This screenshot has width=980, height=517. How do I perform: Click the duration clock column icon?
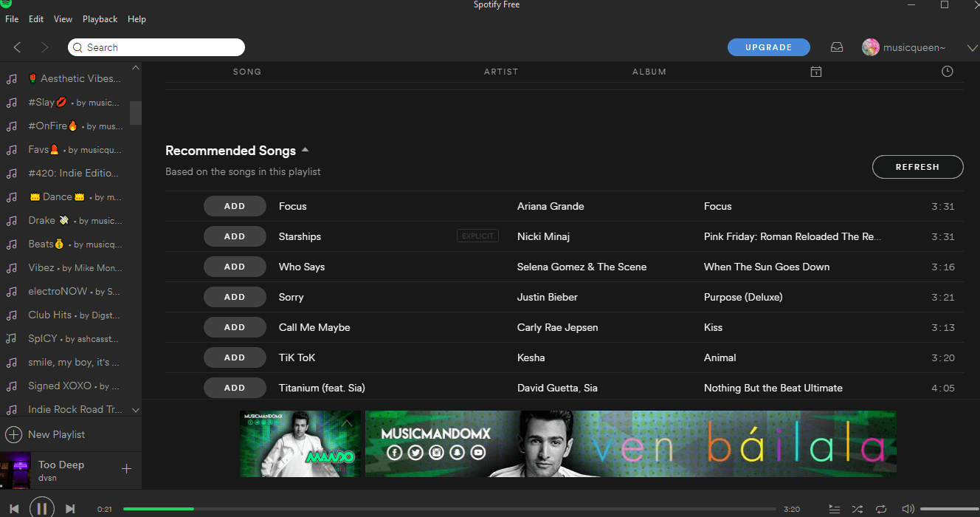[948, 72]
